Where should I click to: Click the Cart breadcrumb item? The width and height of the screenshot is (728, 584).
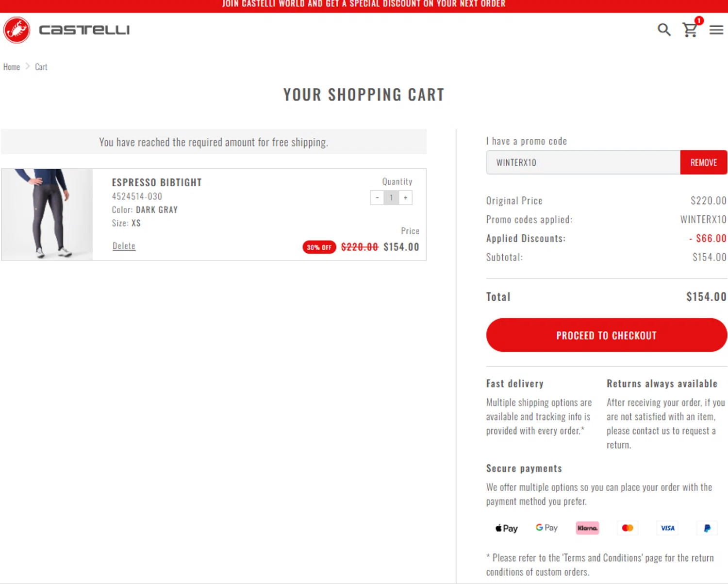(x=41, y=67)
